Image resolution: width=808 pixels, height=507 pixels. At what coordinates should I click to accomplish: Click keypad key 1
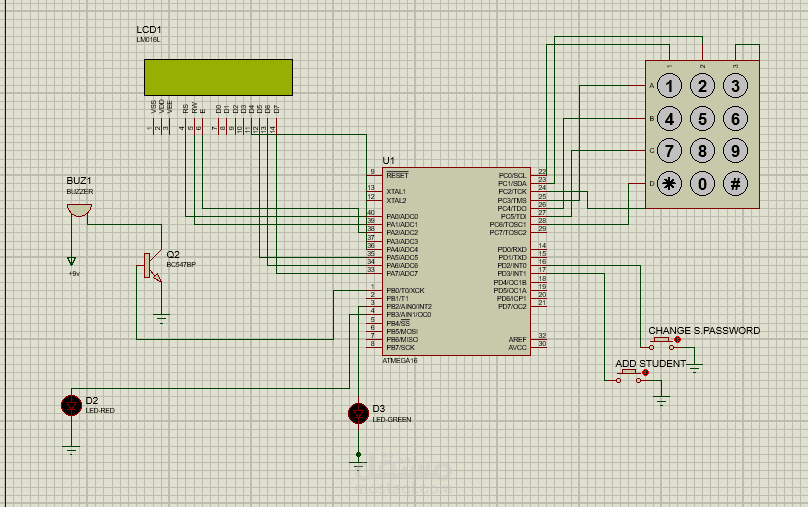[669, 86]
